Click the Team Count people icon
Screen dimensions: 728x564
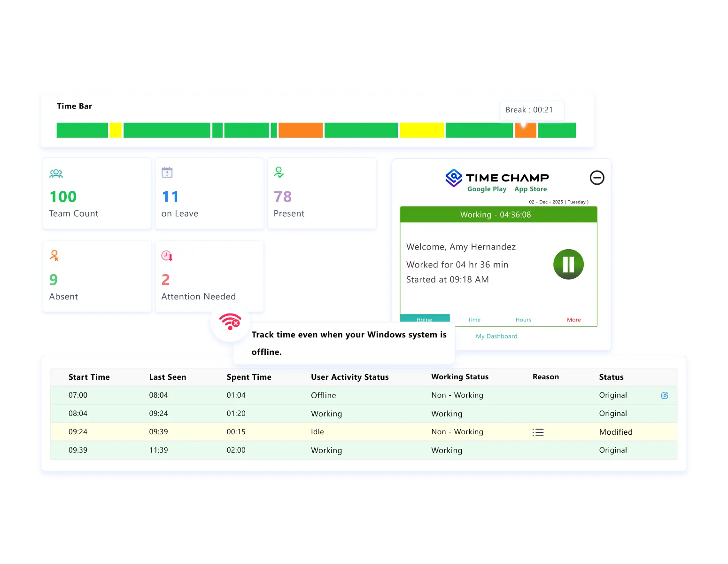coord(56,173)
